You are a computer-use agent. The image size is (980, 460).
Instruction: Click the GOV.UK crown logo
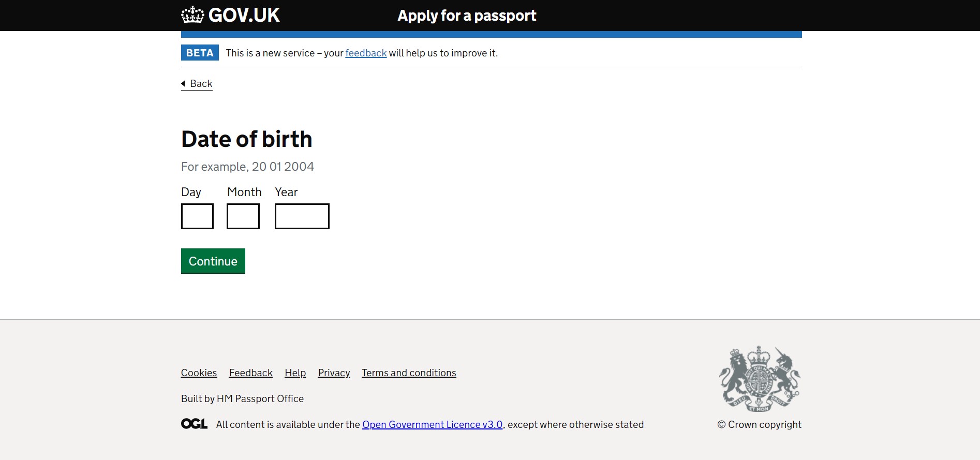pos(192,15)
